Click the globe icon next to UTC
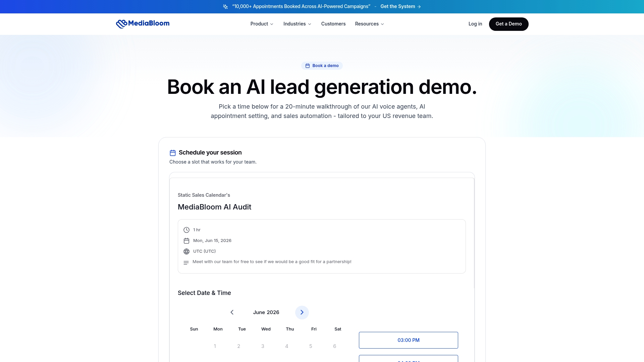 click(x=186, y=251)
